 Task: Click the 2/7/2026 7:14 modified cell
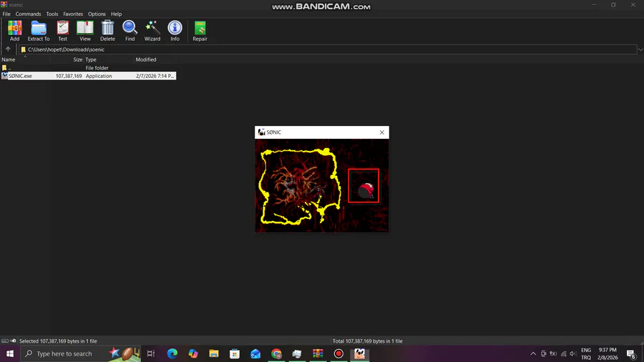tap(155, 76)
